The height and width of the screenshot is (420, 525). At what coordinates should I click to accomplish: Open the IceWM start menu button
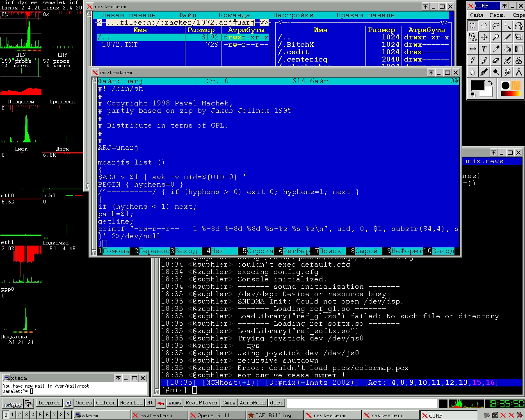(x=13, y=404)
